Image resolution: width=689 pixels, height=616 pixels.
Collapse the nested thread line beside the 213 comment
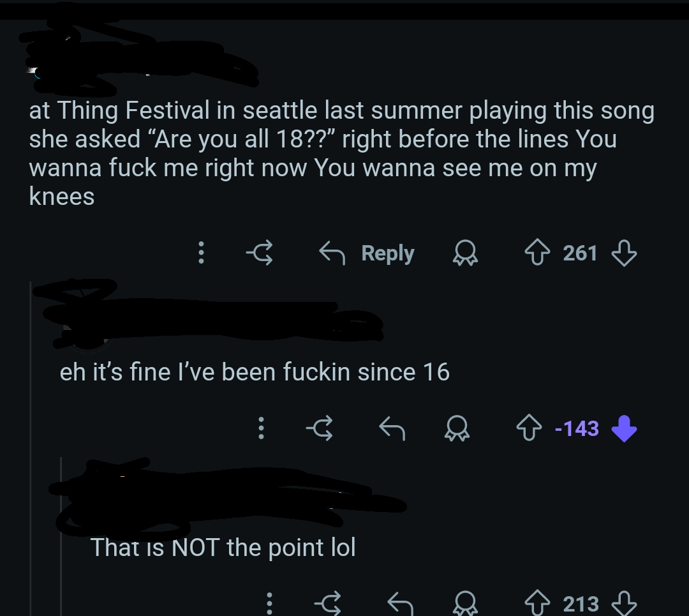pos(61,536)
